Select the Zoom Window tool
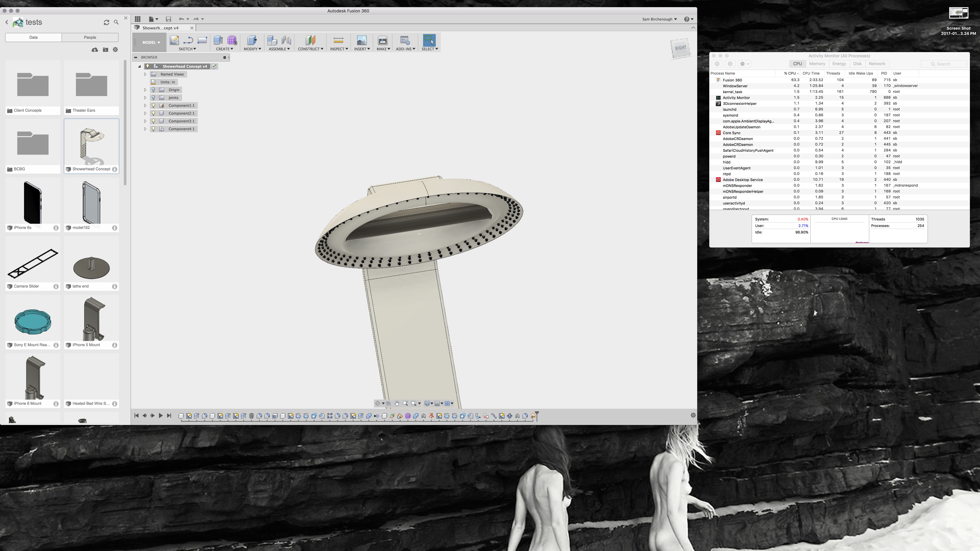Screen dimensions: 980x551 (414, 403)
